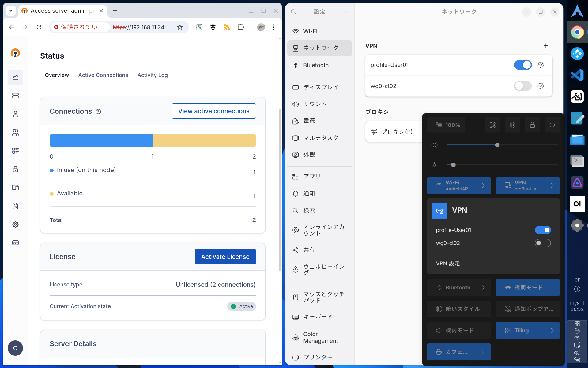Click the Activate License button
This screenshot has width=588, height=368.
coord(225,257)
